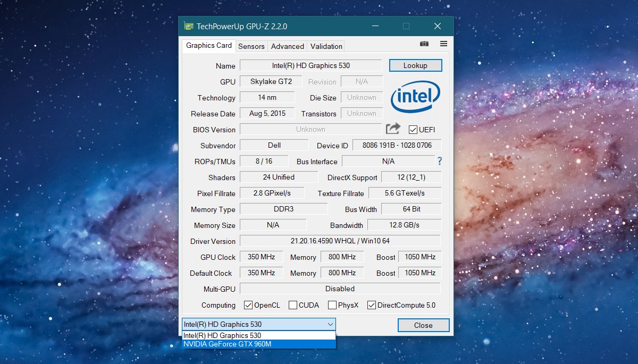
Task: Click the Name field Intel(R) HD Graphics 530
Action: (311, 65)
